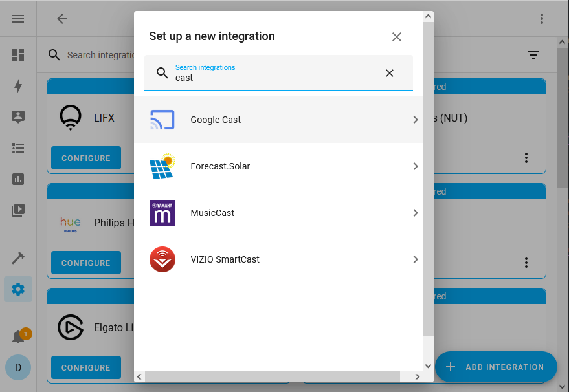Open the Overview dashboard sidebar icon

[18, 55]
